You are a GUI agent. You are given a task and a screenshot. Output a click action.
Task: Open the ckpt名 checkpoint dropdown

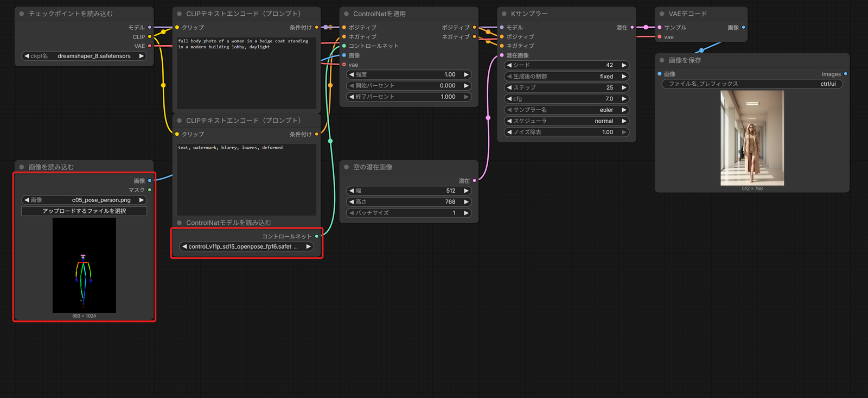click(84, 56)
